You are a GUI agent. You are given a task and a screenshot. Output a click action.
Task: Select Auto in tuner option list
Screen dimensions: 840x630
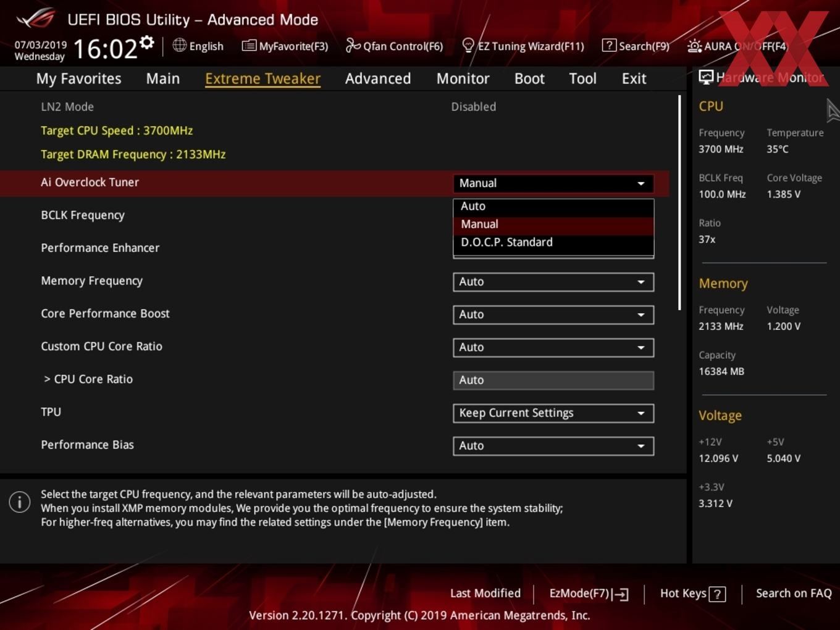553,206
